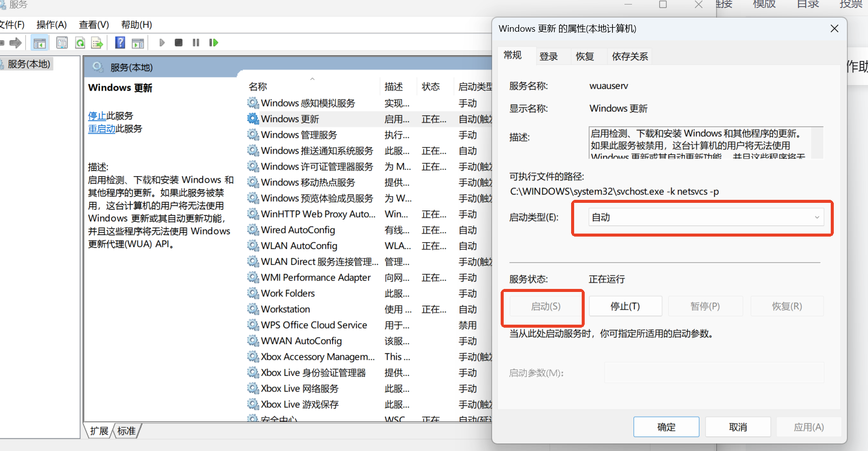Click gear icon of WMI Performance Adapter row
The width and height of the screenshot is (868, 451).
click(x=253, y=277)
